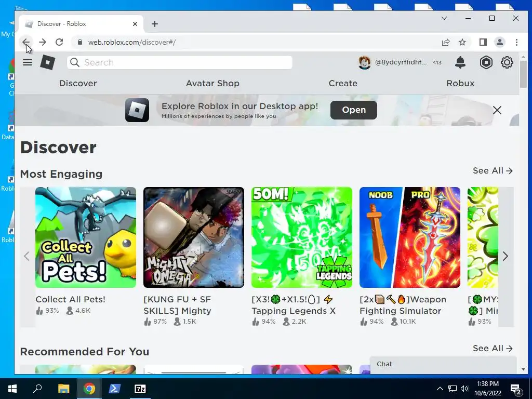The width and height of the screenshot is (532, 399).
Task: Click the Roblox app logo in the banner
Action: pos(137,110)
